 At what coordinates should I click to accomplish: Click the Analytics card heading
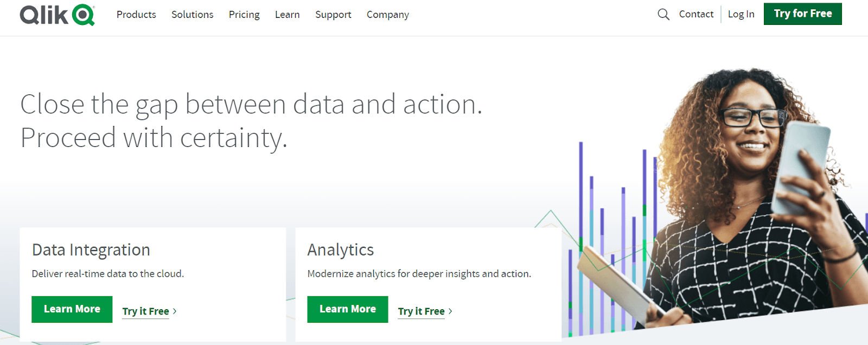click(340, 250)
